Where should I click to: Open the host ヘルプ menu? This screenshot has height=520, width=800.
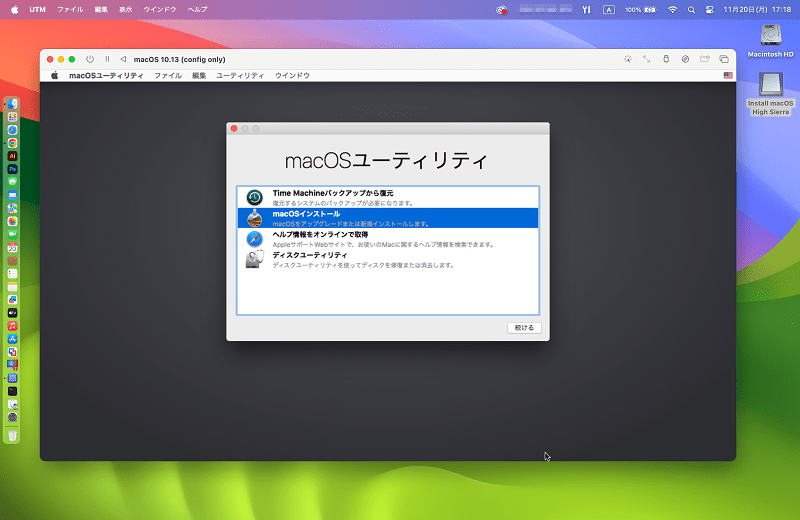point(197,9)
